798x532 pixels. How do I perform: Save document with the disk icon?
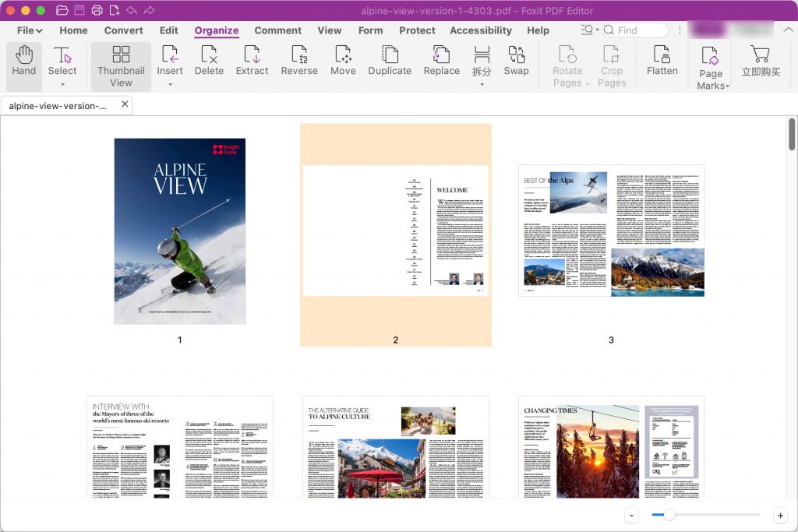coord(79,10)
